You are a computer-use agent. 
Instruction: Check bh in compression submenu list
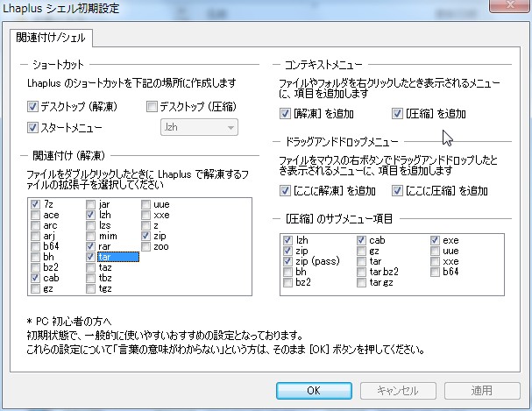pyautogui.click(x=287, y=272)
